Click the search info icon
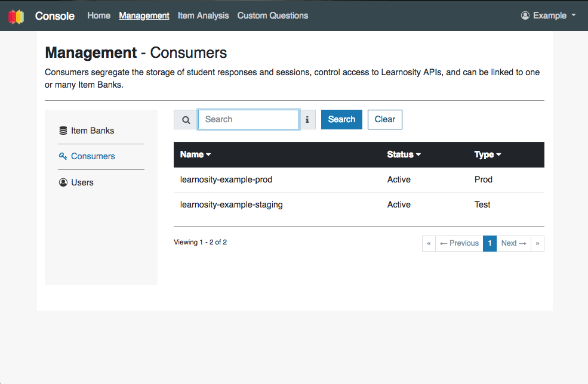The image size is (588, 384). pyautogui.click(x=307, y=119)
